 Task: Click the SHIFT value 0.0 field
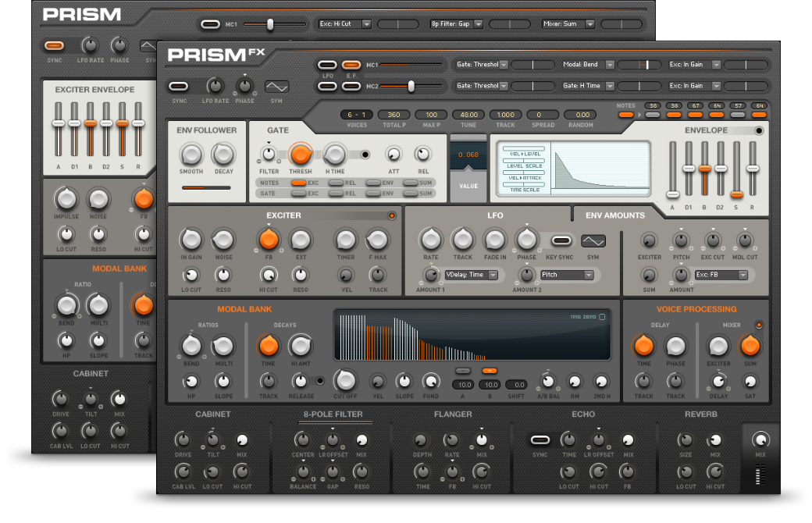click(516, 385)
